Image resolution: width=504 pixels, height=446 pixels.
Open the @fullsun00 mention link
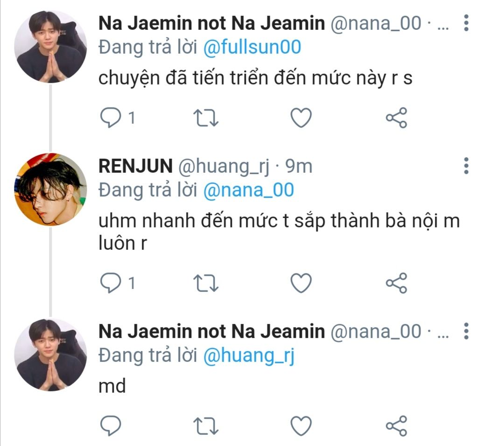tap(252, 48)
